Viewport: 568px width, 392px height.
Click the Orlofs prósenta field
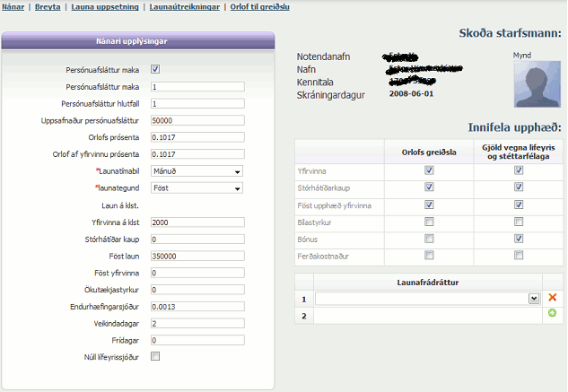pyautogui.click(x=197, y=137)
